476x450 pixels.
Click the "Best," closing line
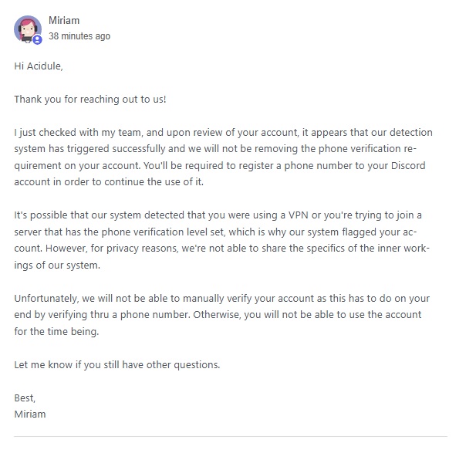(25, 398)
